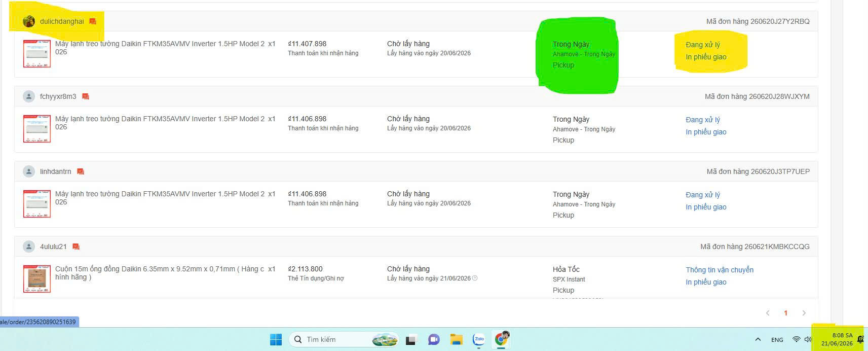The image size is (868, 351).
Task: Open the clock showing 8:08 SA 21/06/2026
Action: [x=837, y=339]
